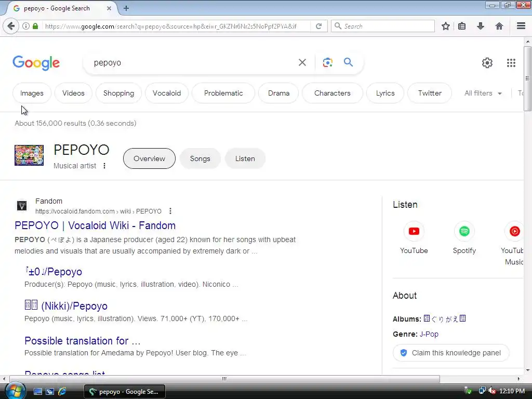This screenshot has width=532, height=399.
Task: Open the Firefox hamburger menu
Action: click(x=521, y=26)
